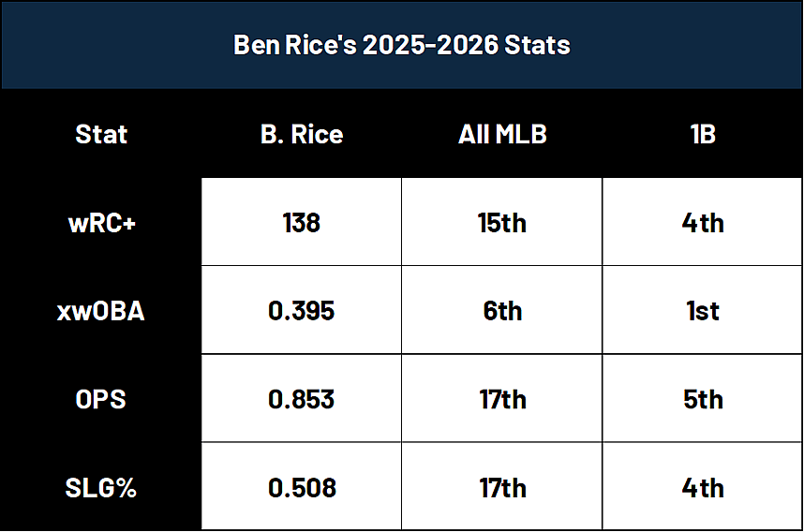Select the 15th All MLB rank cell
804x532 pixels.
pos(502,223)
